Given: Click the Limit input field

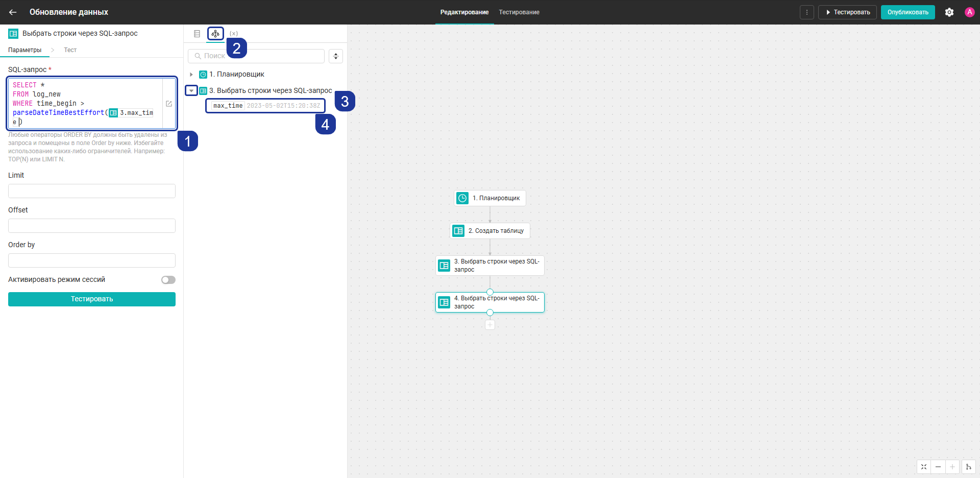Looking at the screenshot, I should [x=92, y=191].
